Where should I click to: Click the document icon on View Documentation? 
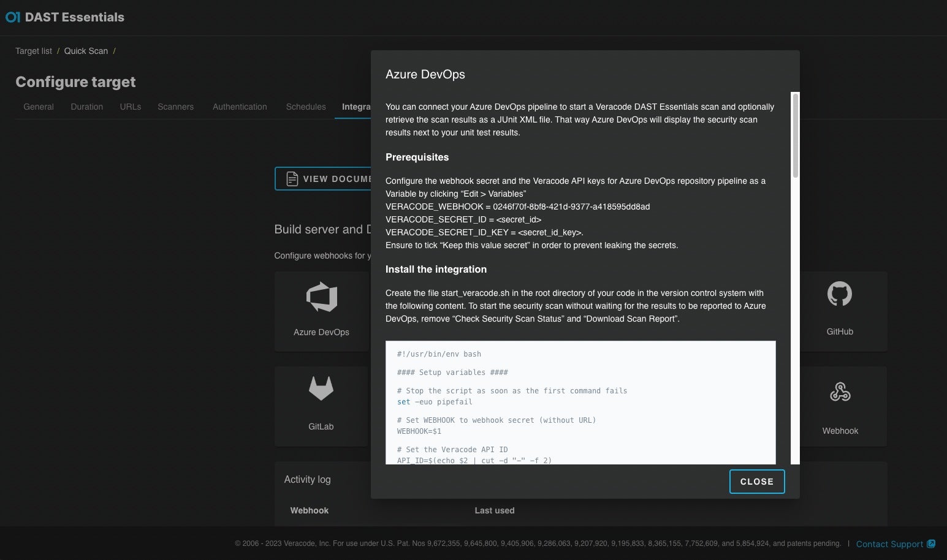[292, 179]
